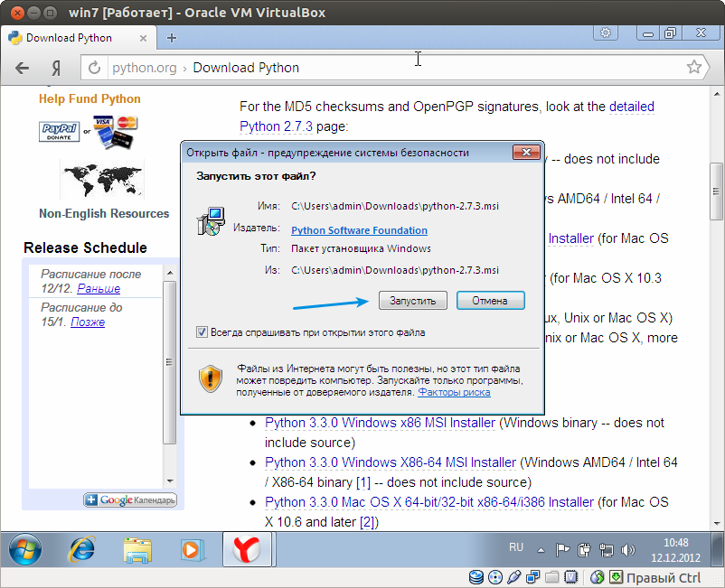This screenshot has width=725, height=588.
Task: Click the VirtualBox mouse integration indicator
Action: click(598, 577)
